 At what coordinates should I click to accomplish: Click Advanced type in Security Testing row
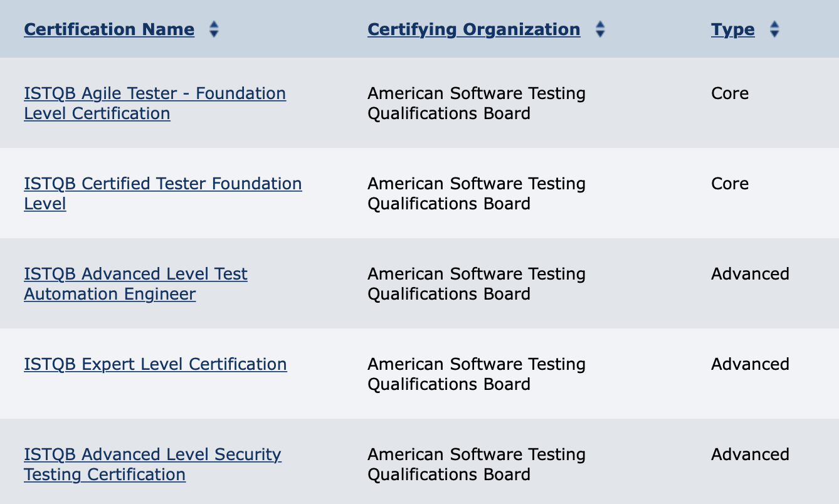click(750, 454)
